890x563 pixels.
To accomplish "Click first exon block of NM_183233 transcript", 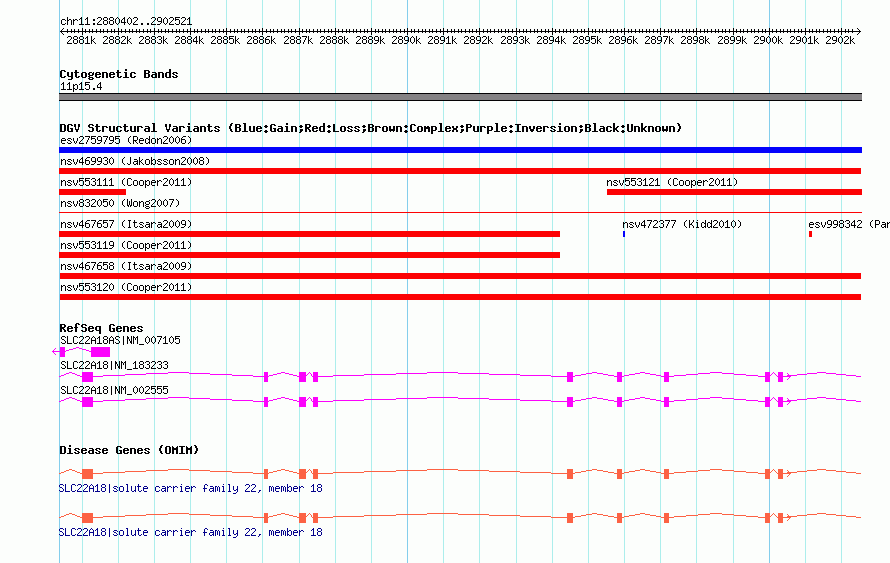I will pos(87,377).
